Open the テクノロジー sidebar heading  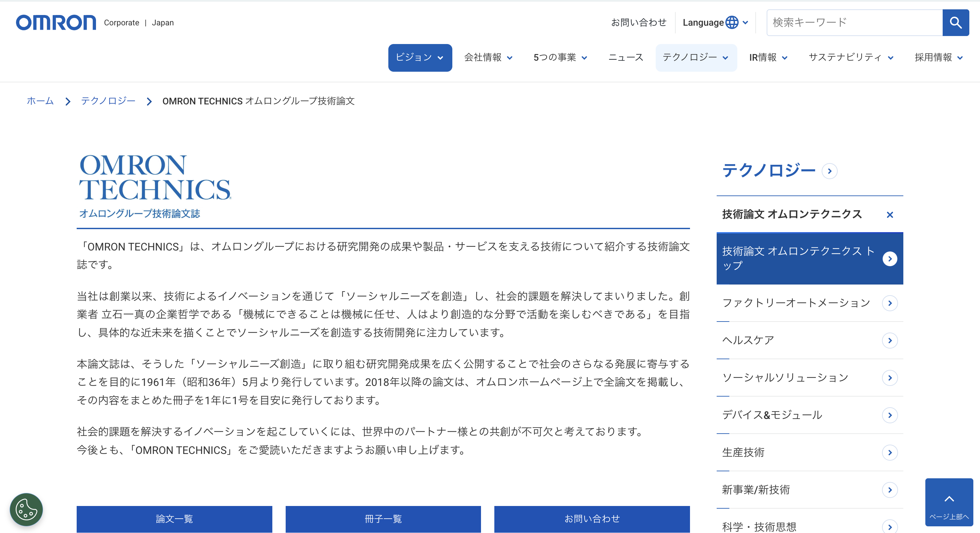(x=768, y=170)
